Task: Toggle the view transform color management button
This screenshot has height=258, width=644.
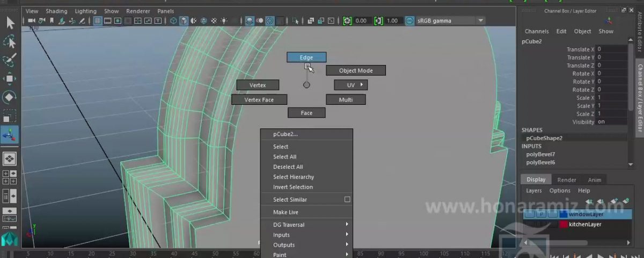Action: click(410, 21)
